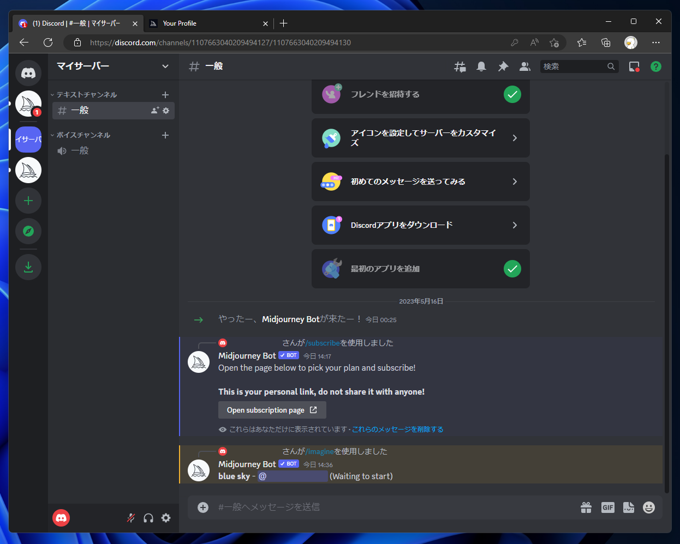Click the read aloud icon in address bar
This screenshot has width=680, height=544.
534,43
